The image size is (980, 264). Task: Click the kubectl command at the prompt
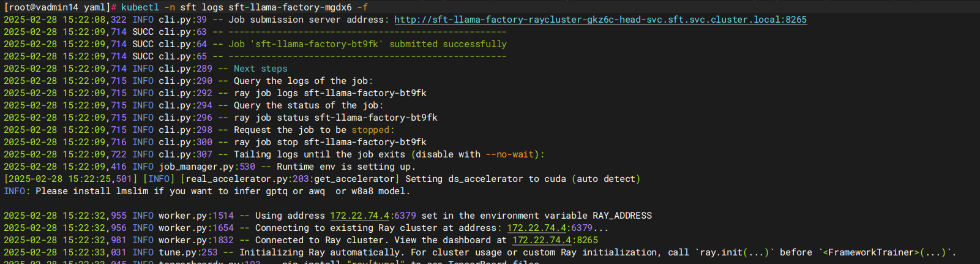tap(244, 7)
